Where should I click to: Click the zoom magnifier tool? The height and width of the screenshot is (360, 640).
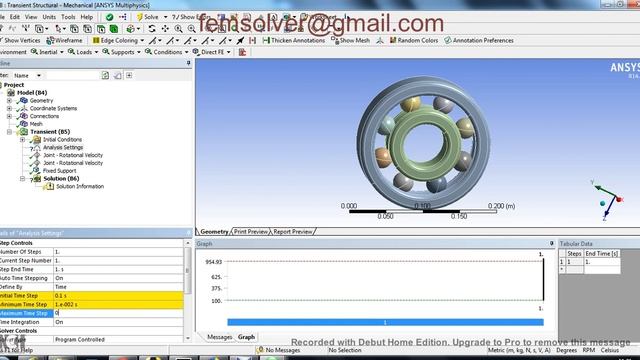pyautogui.click(x=178, y=29)
